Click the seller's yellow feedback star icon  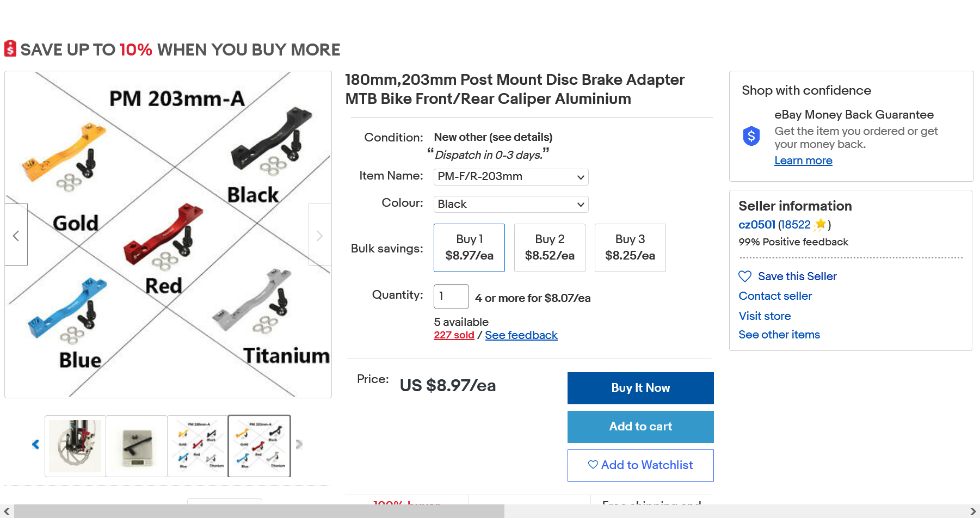[x=820, y=224]
